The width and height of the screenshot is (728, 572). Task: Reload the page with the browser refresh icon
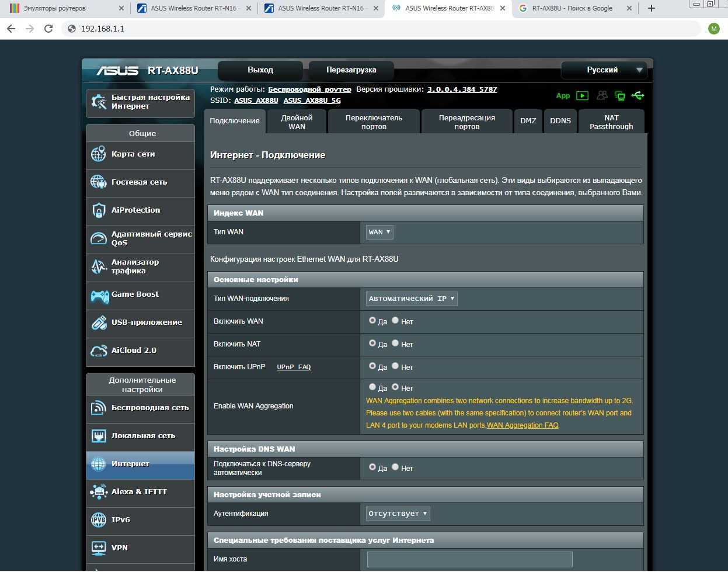(x=48, y=29)
